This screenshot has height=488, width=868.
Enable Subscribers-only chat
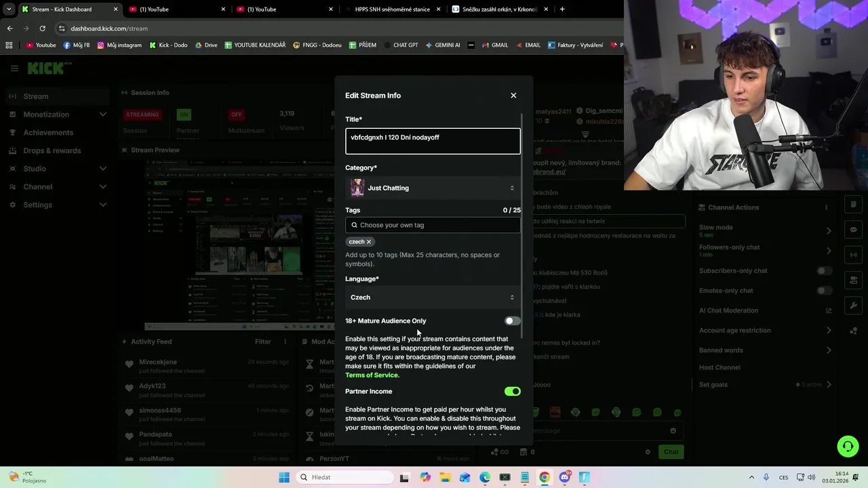click(824, 271)
